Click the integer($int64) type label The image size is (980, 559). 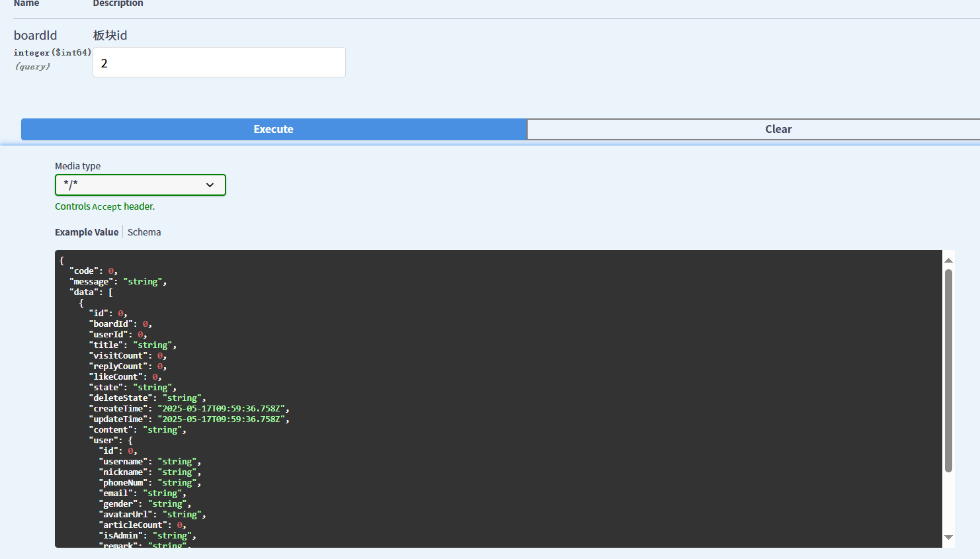click(52, 52)
